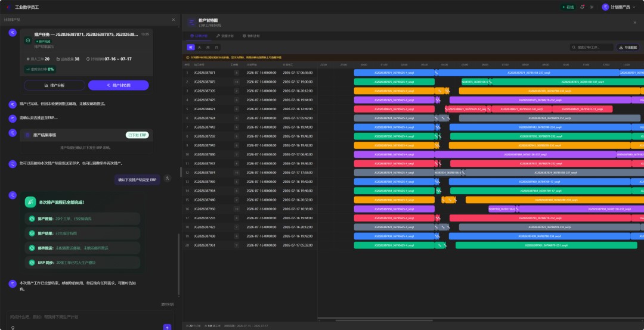This screenshot has width=644, height=330.
Task: Close the chat session tab
Action: [173, 19]
